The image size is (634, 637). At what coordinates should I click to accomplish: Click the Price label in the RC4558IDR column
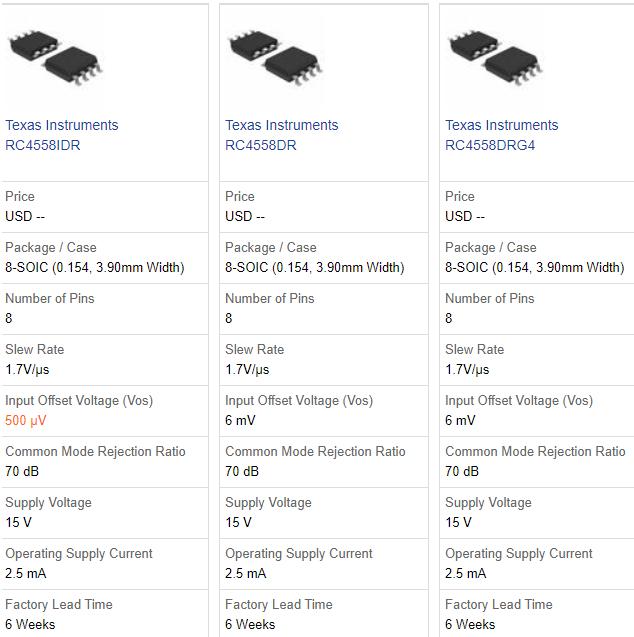pos(18,196)
